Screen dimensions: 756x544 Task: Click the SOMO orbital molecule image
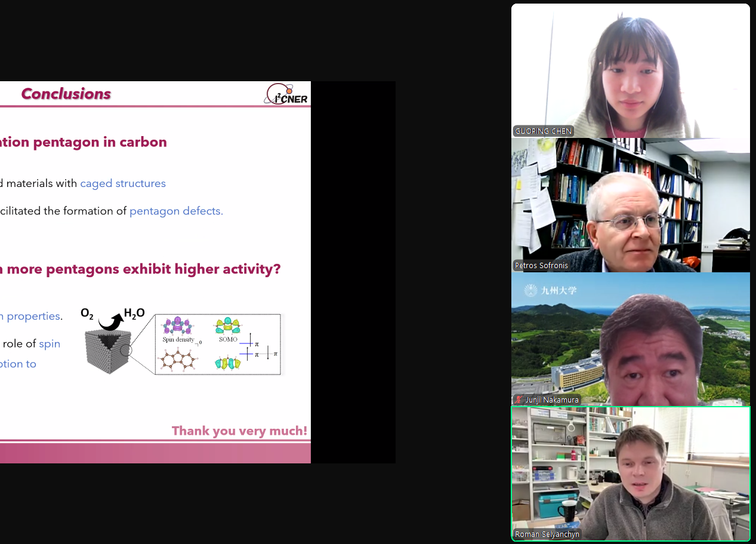click(x=227, y=326)
